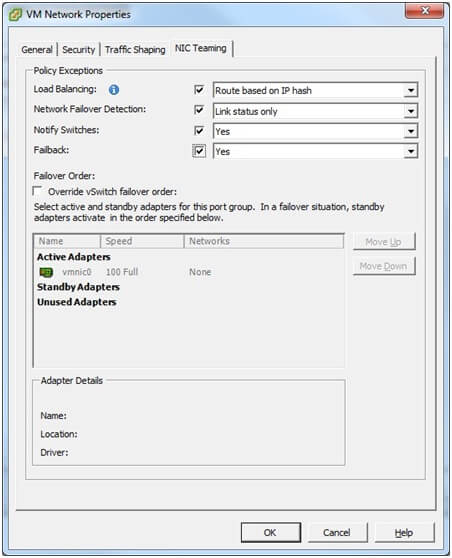The height and width of the screenshot is (558, 452).
Task: Expand the Link status only dropdown
Action: coord(315,111)
